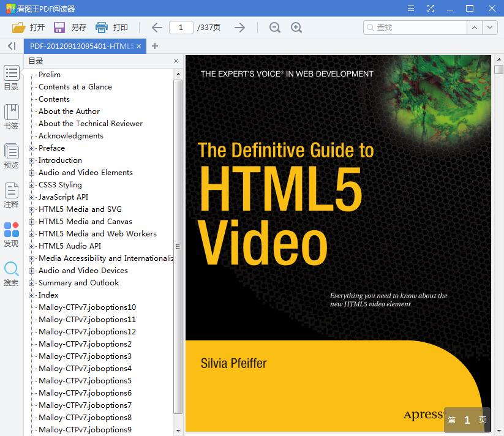Expand the HTML5 Audio API node
This screenshot has width=504, height=436.
(x=32, y=246)
